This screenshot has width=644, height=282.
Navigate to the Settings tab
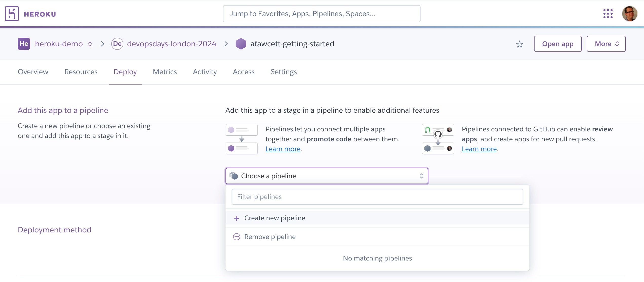coord(283,72)
